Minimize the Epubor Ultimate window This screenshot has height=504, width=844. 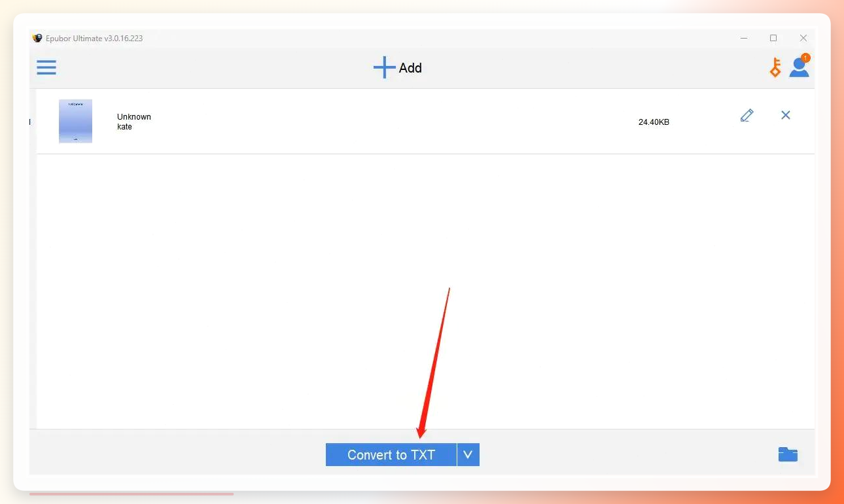743,38
